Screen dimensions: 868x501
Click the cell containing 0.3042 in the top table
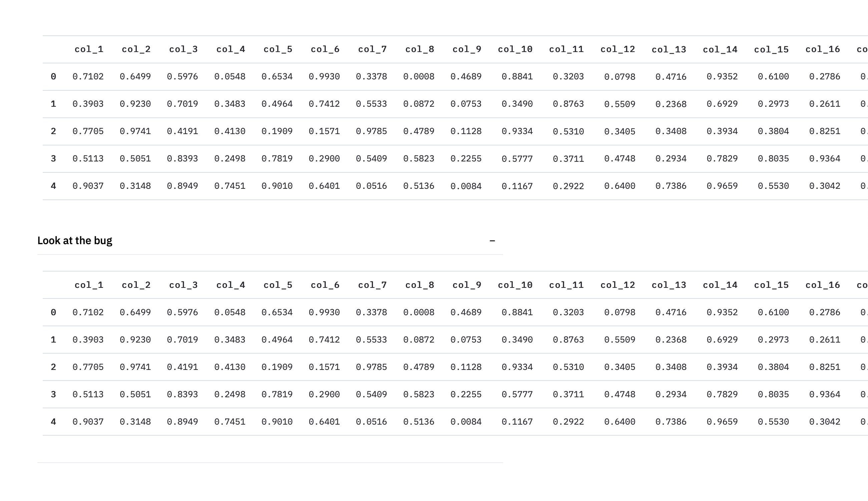[x=823, y=185]
